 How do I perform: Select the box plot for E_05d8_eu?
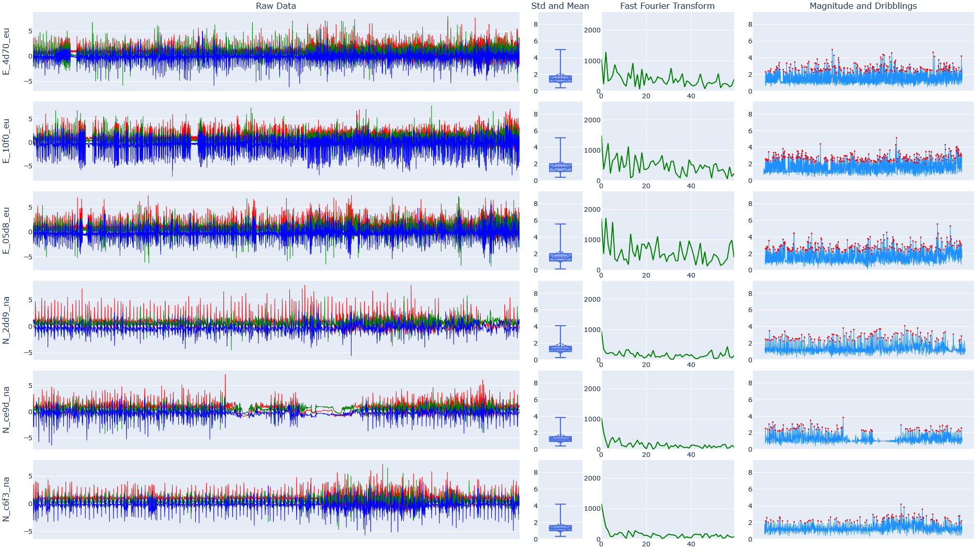pyautogui.click(x=560, y=257)
